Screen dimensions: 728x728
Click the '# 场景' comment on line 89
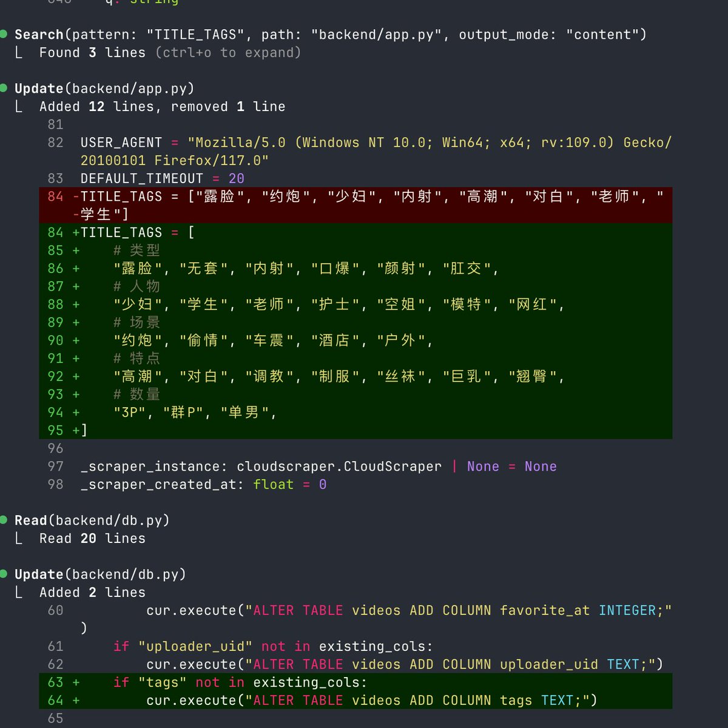click(x=136, y=323)
